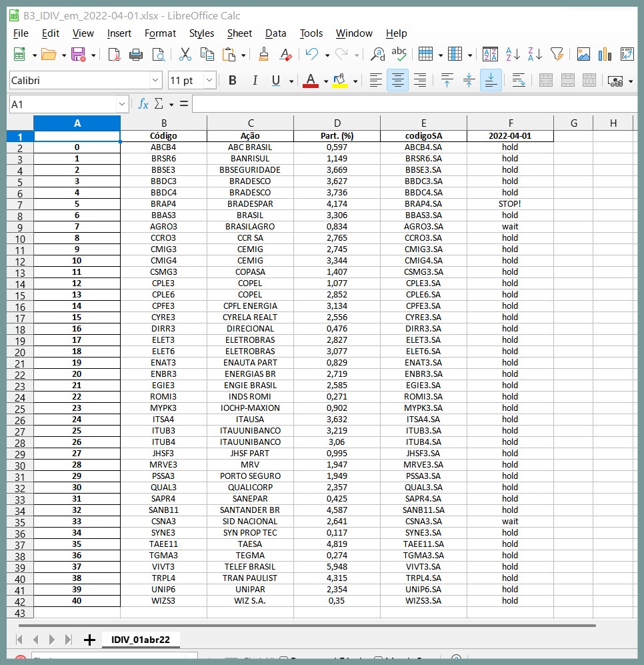Open the Paste options dropdown arrow
This screenshot has width=644, height=665.
243,55
